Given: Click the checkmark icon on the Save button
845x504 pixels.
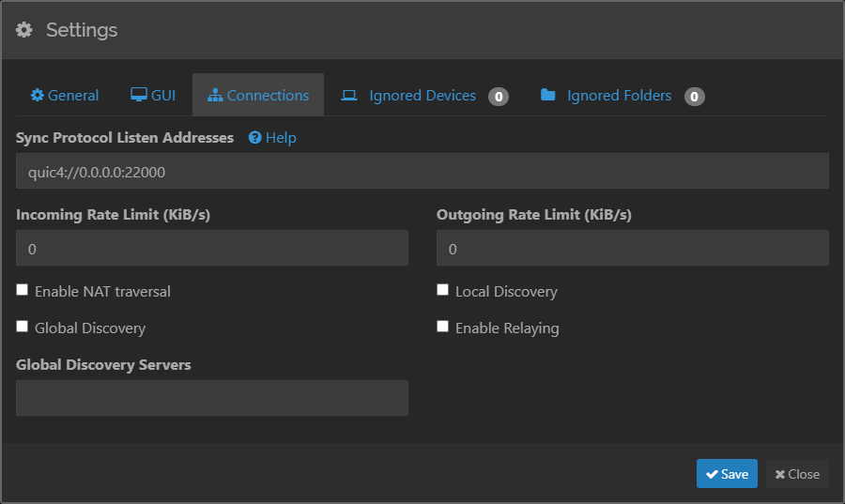Looking at the screenshot, I should [x=712, y=474].
